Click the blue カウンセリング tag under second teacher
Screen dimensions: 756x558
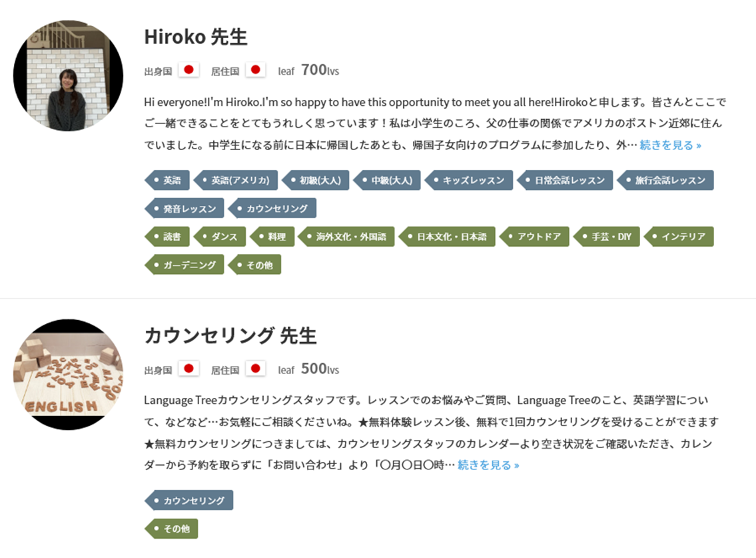point(189,501)
